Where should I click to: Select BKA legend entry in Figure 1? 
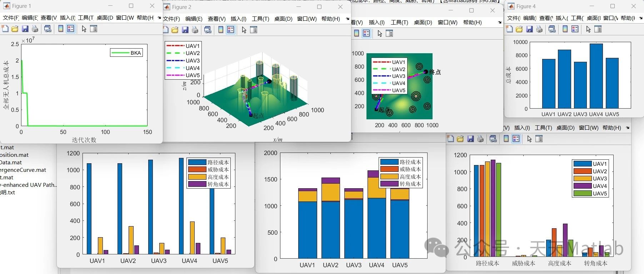click(x=127, y=53)
